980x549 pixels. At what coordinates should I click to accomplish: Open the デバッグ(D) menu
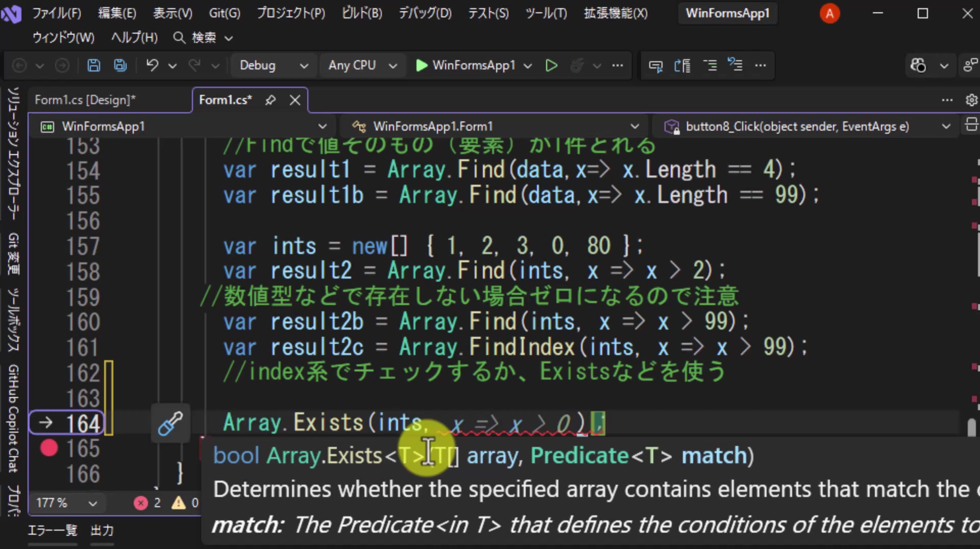tap(425, 13)
